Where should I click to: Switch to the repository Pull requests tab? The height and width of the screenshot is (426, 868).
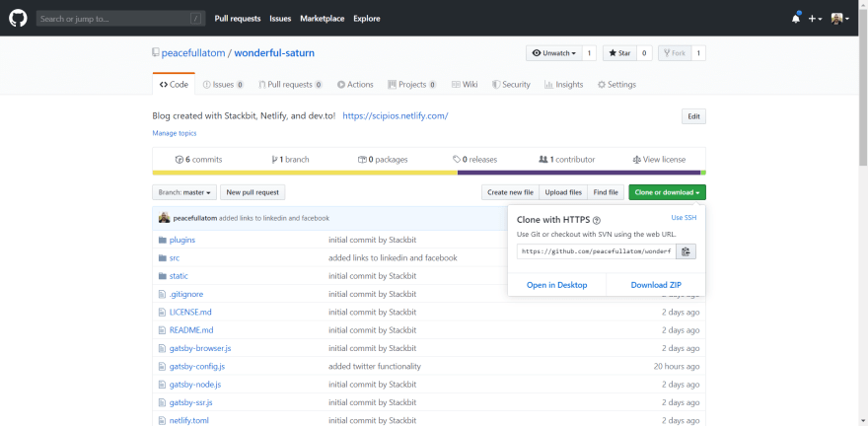coord(290,85)
